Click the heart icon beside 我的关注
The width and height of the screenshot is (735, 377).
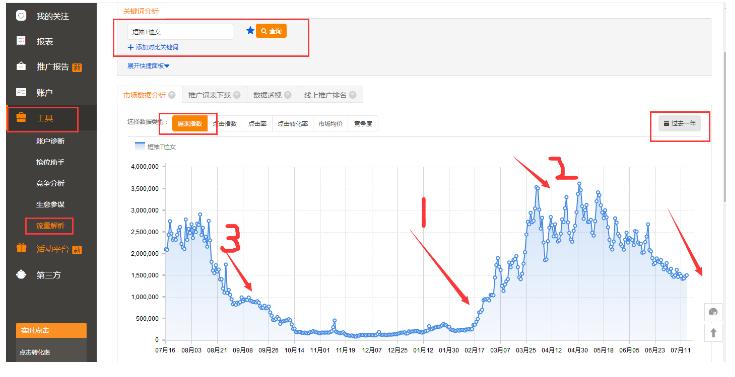coord(21,15)
